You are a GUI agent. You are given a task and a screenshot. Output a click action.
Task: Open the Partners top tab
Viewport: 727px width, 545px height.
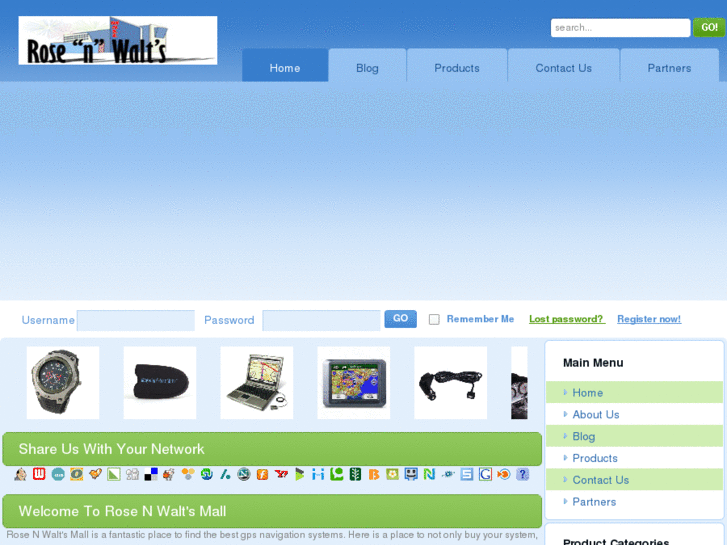coord(669,65)
